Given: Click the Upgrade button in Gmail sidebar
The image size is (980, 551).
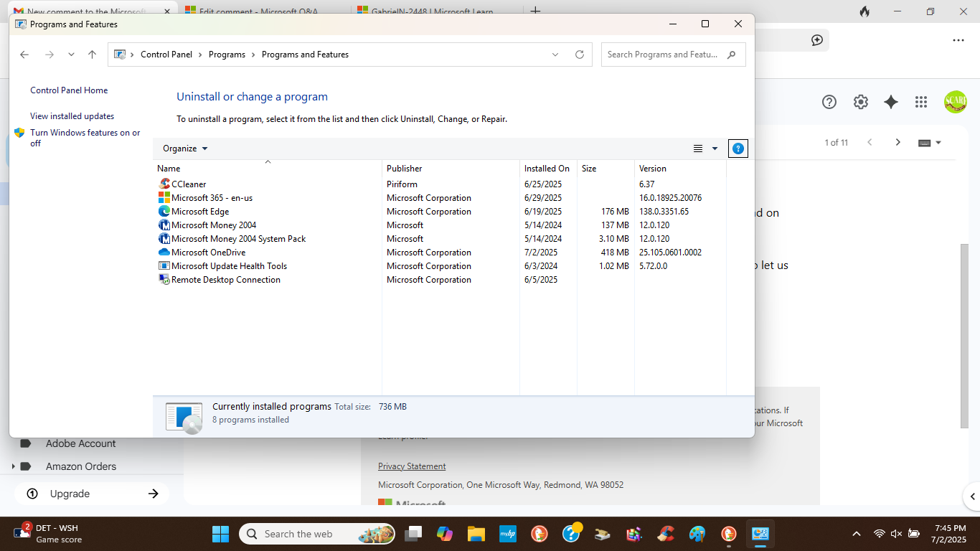Looking at the screenshot, I should click(92, 494).
